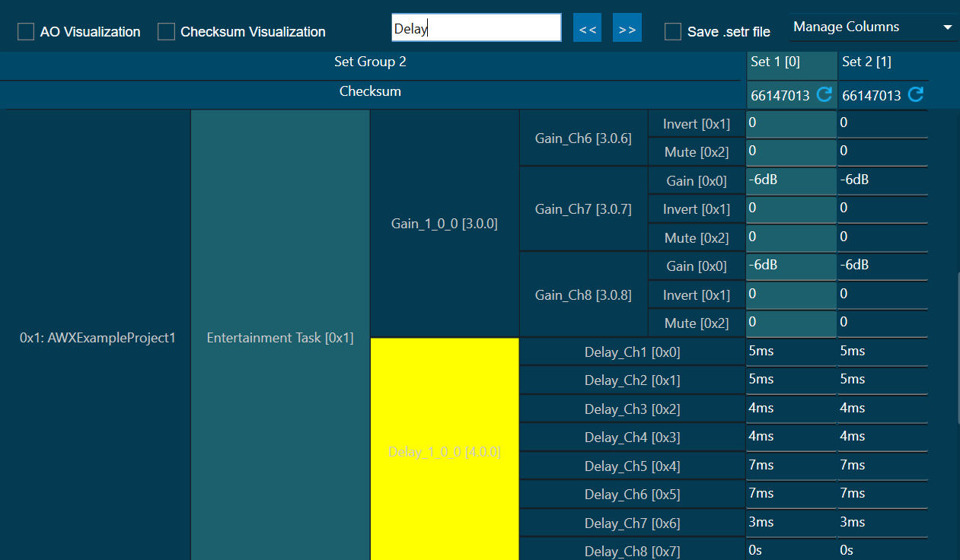Click Invert [0x1] label under Gain_Ch7
Image resolution: width=960 pixels, height=560 pixels.
(x=697, y=209)
